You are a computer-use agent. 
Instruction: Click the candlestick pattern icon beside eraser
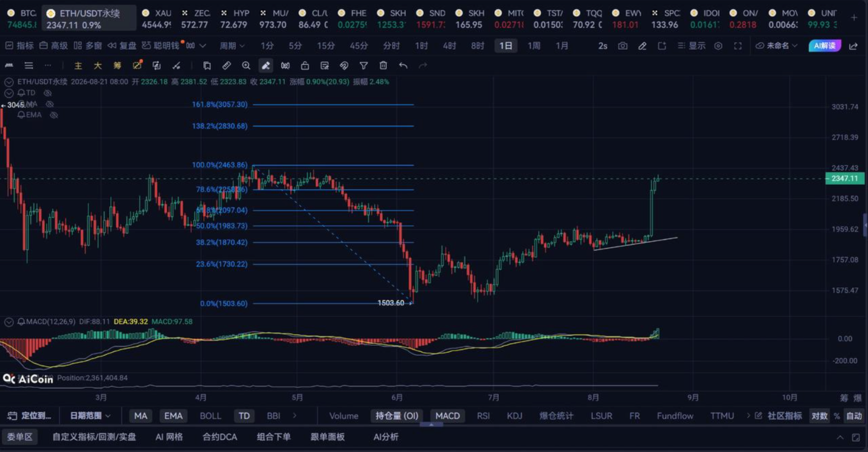point(285,66)
